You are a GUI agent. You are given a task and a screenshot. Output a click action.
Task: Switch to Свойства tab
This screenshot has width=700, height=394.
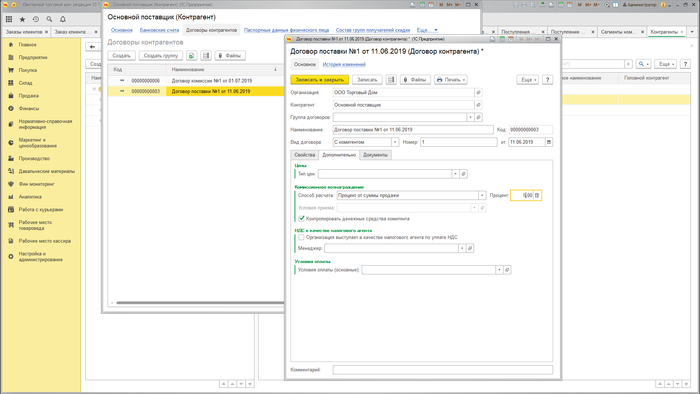(x=304, y=155)
